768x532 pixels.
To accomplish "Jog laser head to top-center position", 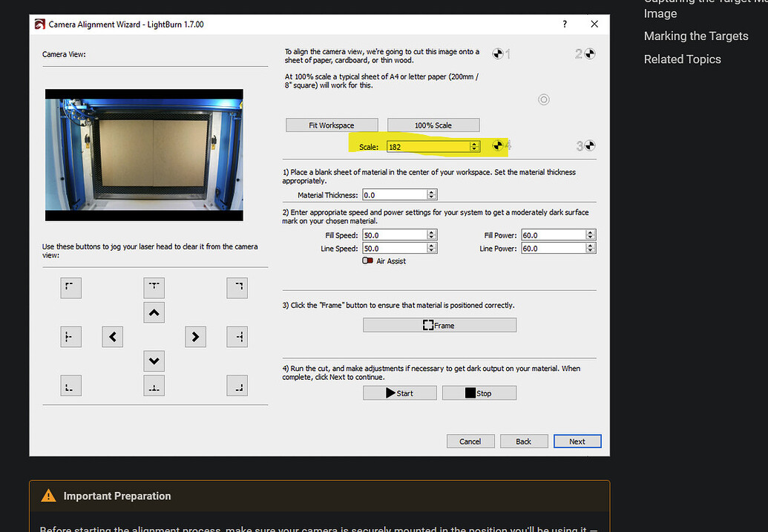I will pyautogui.click(x=154, y=288).
